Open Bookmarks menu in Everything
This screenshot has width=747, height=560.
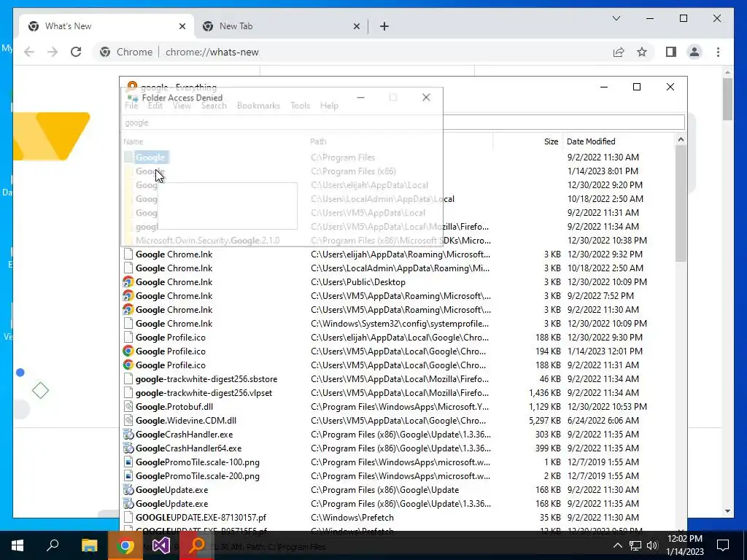click(x=258, y=106)
